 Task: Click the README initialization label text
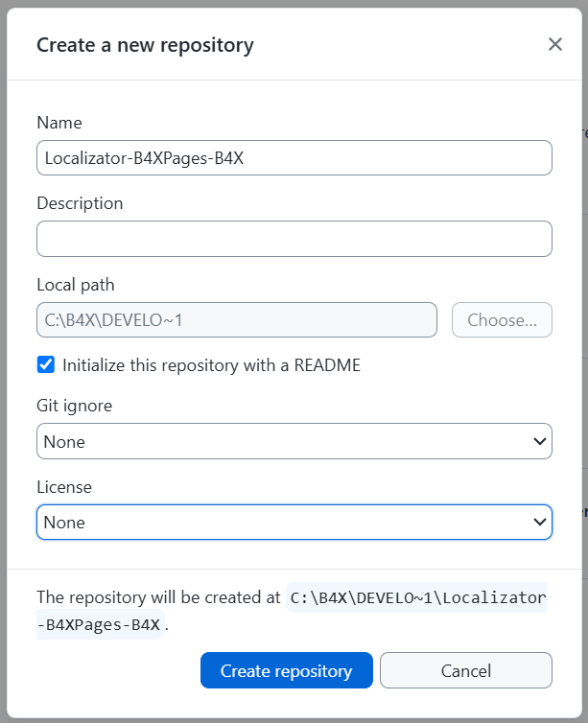point(211,365)
